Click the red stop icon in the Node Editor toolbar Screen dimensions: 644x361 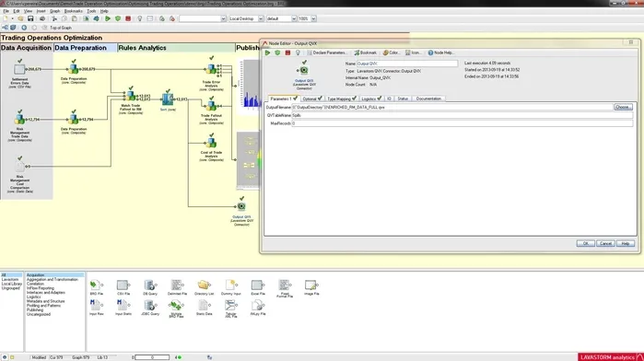pyautogui.click(x=287, y=52)
